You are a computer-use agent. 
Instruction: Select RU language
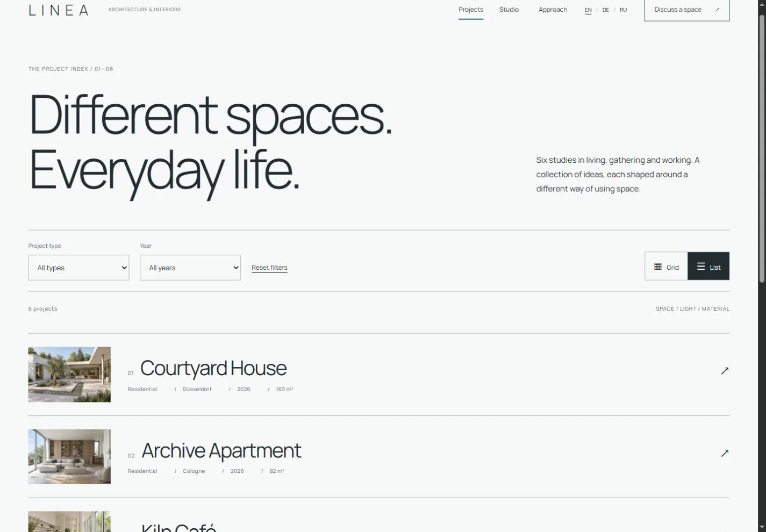624,10
